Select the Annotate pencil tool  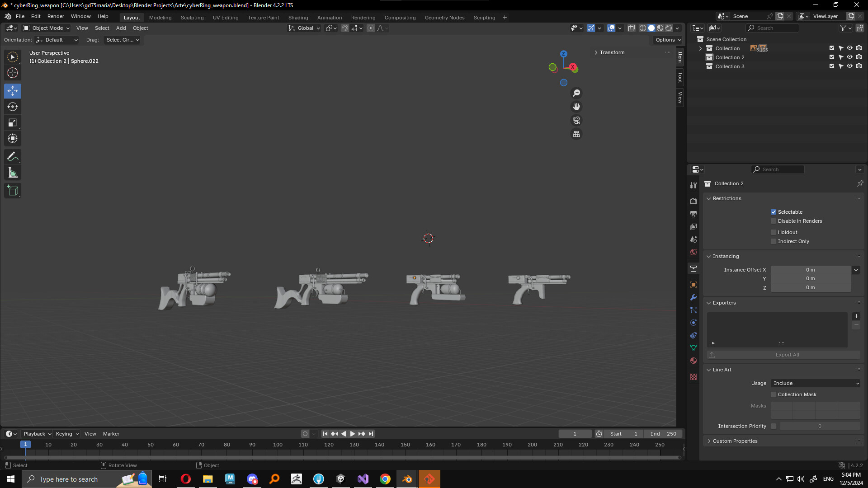13,157
